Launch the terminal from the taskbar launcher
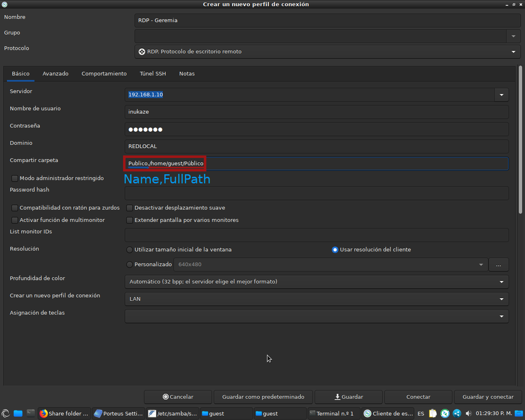 [31, 414]
